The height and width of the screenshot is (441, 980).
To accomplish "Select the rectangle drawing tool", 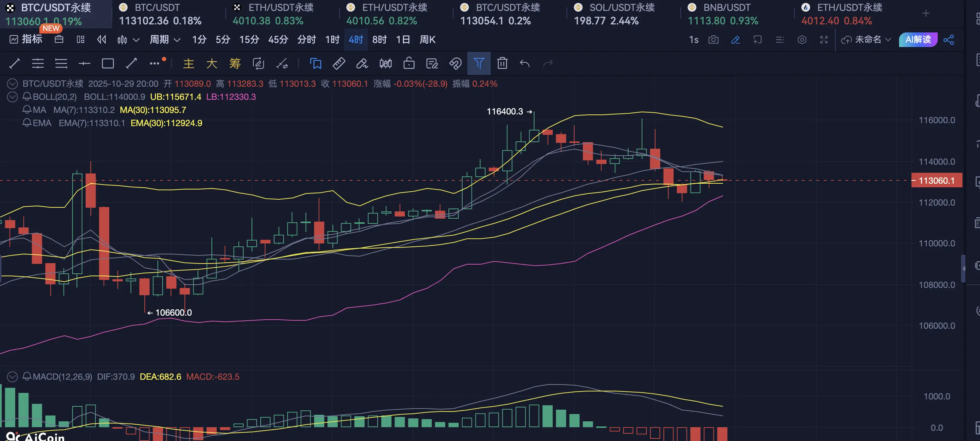I will (x=108, y=63).
